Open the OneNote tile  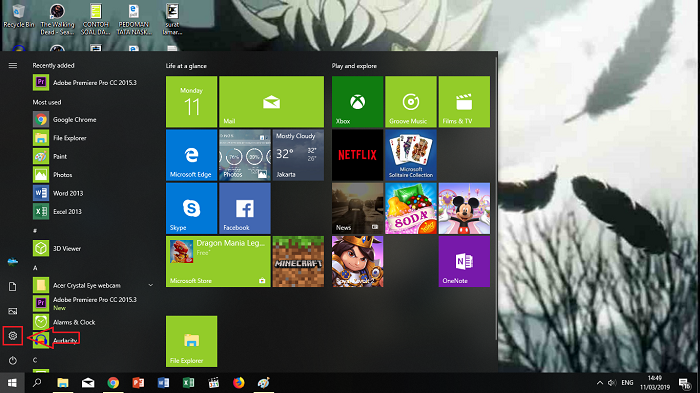(x=464, y=261)
